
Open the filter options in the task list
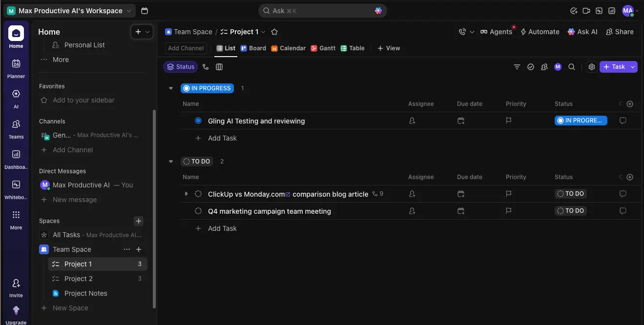click(x=517, y=67)
